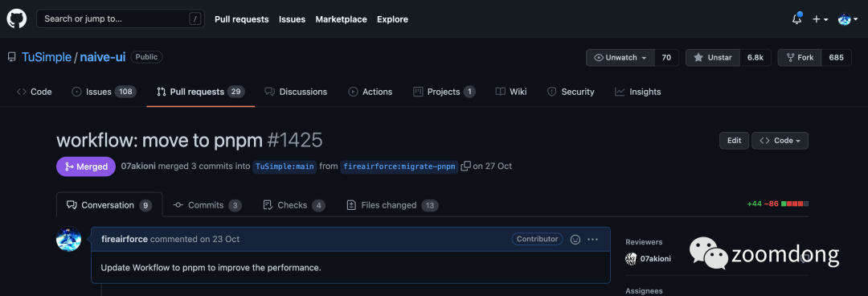Open the 07akioni reviewer link
Image resolution: width=868 pixels, height=296 pixels.
[656, 258]
